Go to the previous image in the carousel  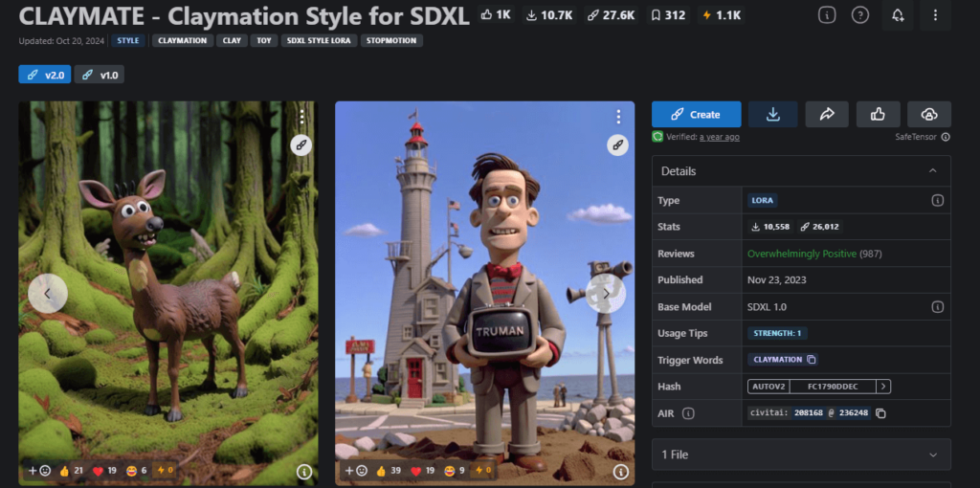(x=48, y=294)
